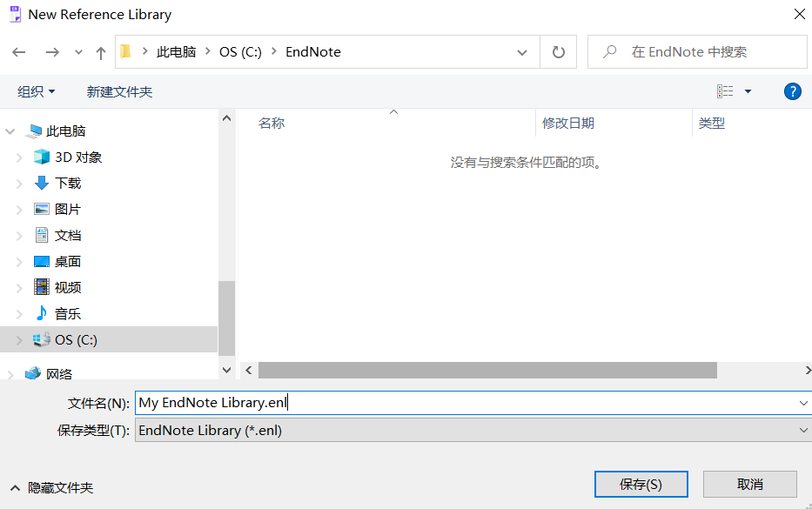Select 图片 folder in navigation pane
Viewport: 812px width, 509px height.
tap(68, 209)
